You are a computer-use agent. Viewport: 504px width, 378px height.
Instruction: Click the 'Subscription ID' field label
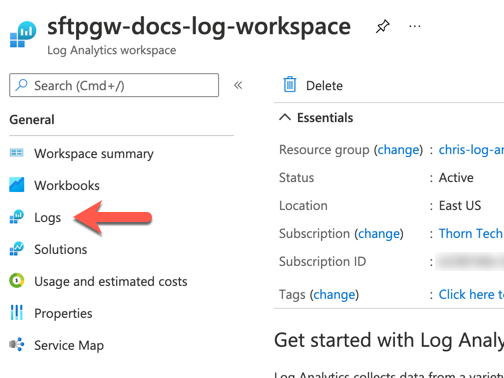click(322, 261)
